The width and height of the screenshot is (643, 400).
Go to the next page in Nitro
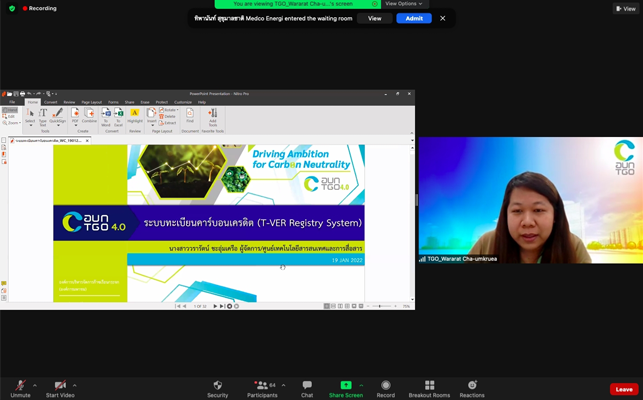tap(215, 306)
